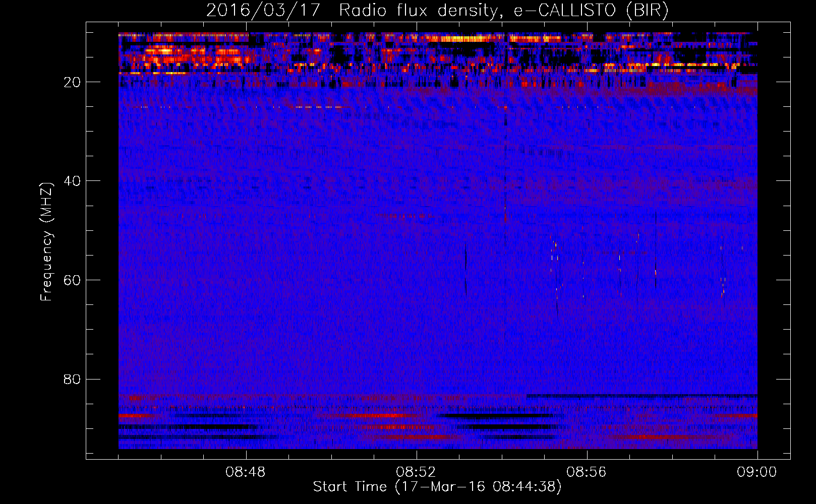Click the 40 MHz frequency tick label

(73, 181)
